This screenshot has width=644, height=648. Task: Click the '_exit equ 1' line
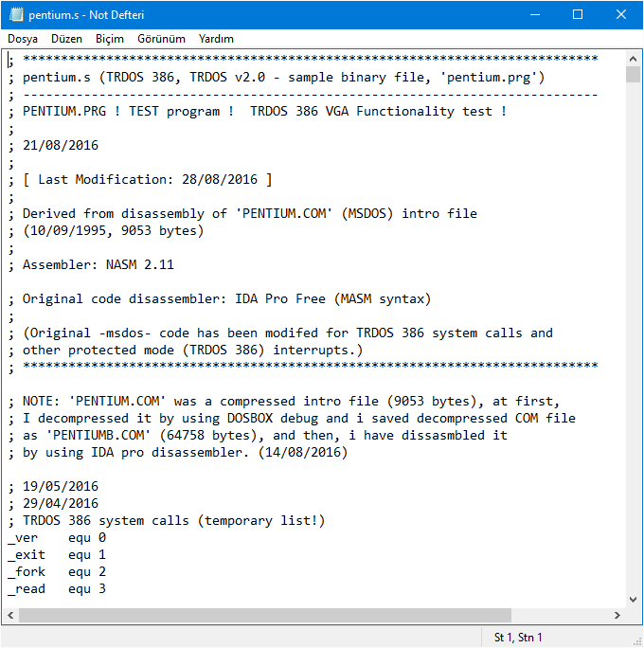tap(57, 555)
